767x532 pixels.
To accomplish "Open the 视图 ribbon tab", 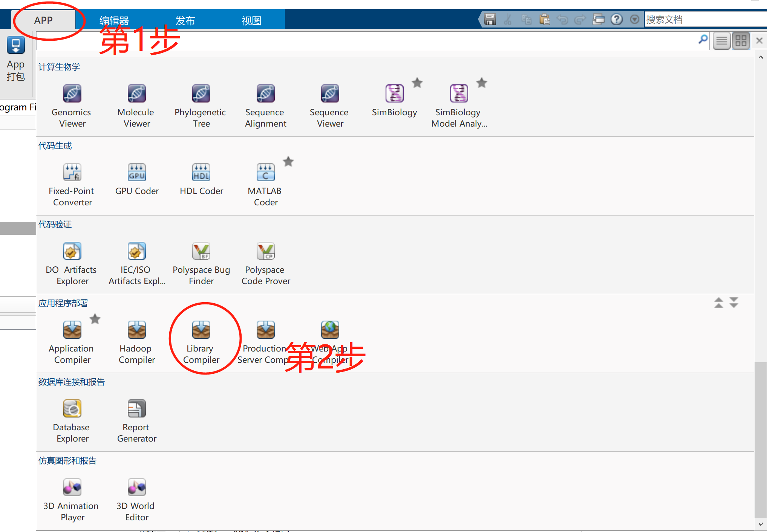I will tap(251, 20).
